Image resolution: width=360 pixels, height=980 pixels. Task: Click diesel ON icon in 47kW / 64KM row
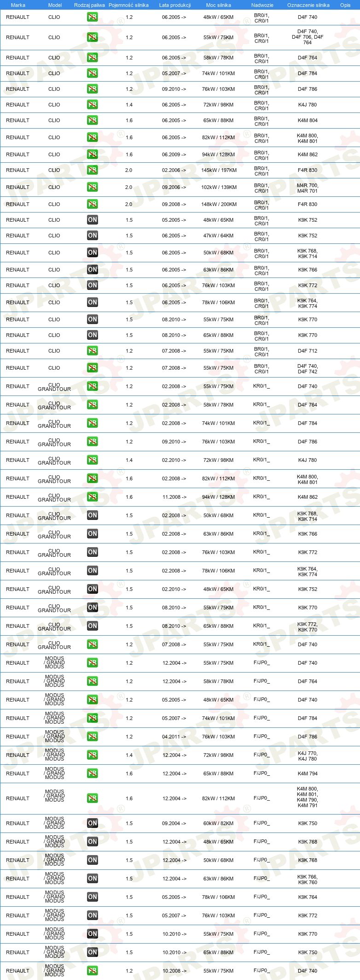pyautogui.click(x=92, y=236)
